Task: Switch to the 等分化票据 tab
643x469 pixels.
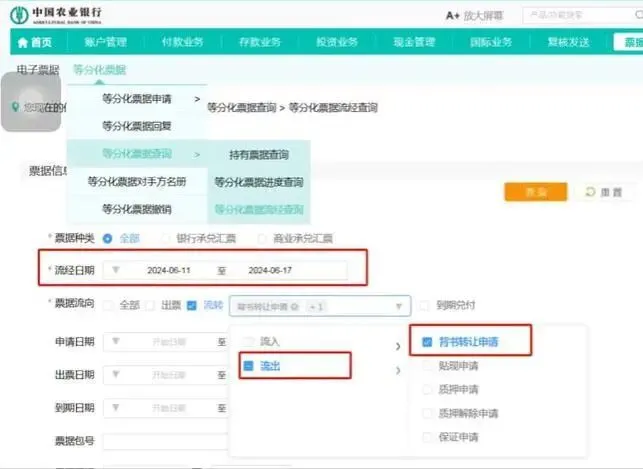Action: tap(100, 70)
